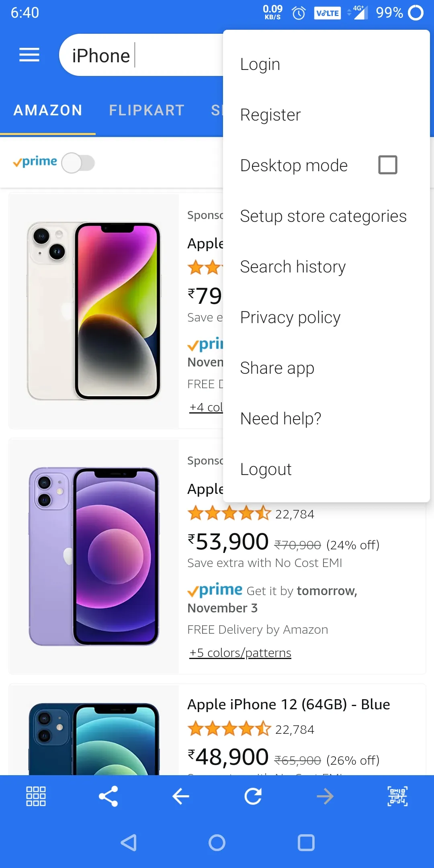Tap the iPhone search input field
The width and height of the screenshot is (434, 868).
click(141, 55)
